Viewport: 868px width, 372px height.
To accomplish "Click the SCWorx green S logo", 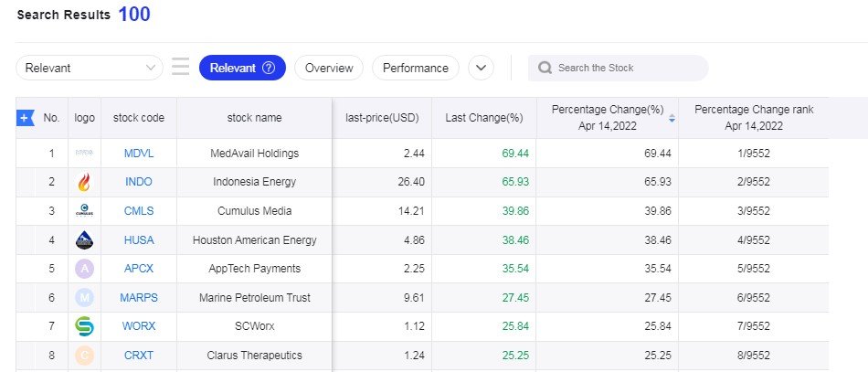I will tap(84, 326).
